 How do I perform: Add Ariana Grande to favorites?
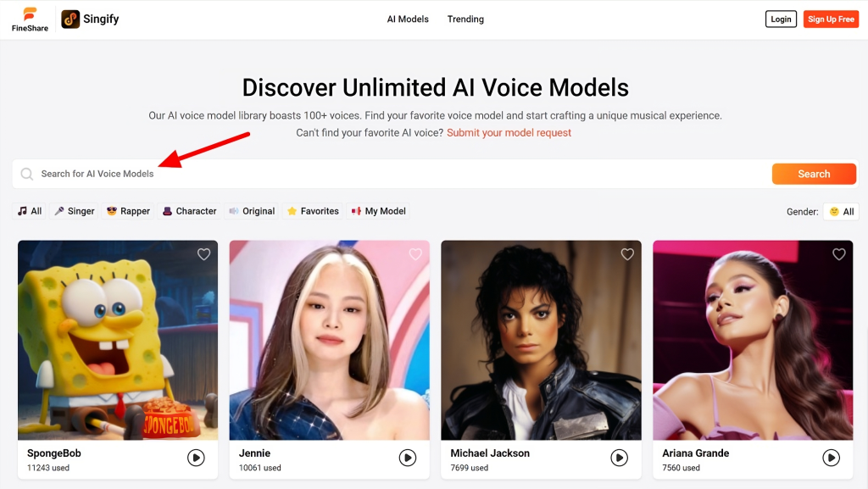pos(838,254)
